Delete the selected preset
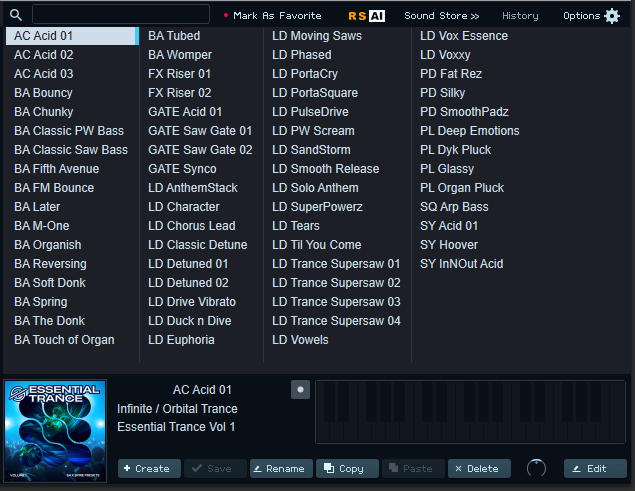Viewport: 635px width, 491px height. coord(479,468)
